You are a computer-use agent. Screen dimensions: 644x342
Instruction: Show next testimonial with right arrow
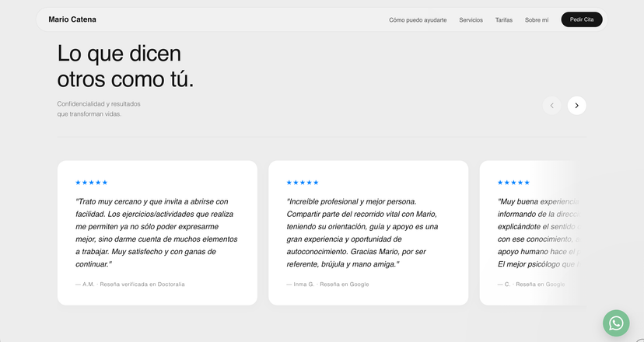click(576, 106)
